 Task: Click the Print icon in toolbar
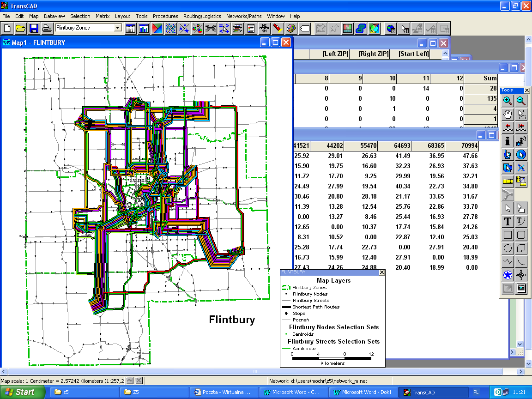[x=47, y=28]
